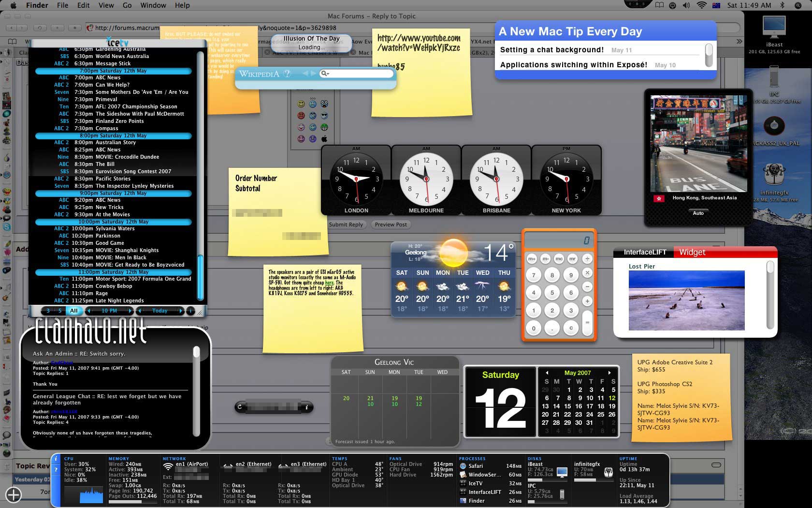The image size is (812, 508).
Task: Select 'Eurovision Song Contest 2007' listing
Action: (133, 171)
